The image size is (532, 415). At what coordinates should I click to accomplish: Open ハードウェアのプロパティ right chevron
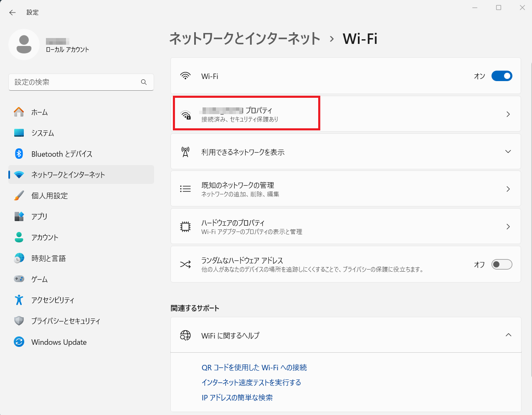tap(508, 227)
